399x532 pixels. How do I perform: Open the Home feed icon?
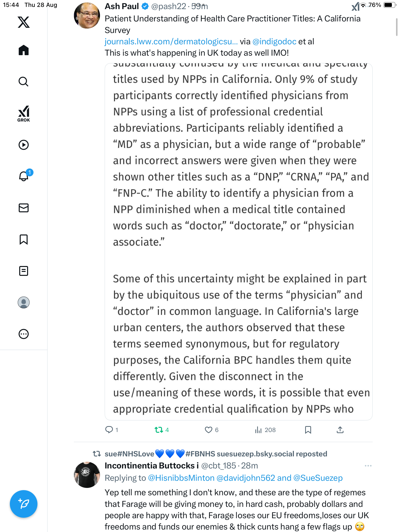24,50
